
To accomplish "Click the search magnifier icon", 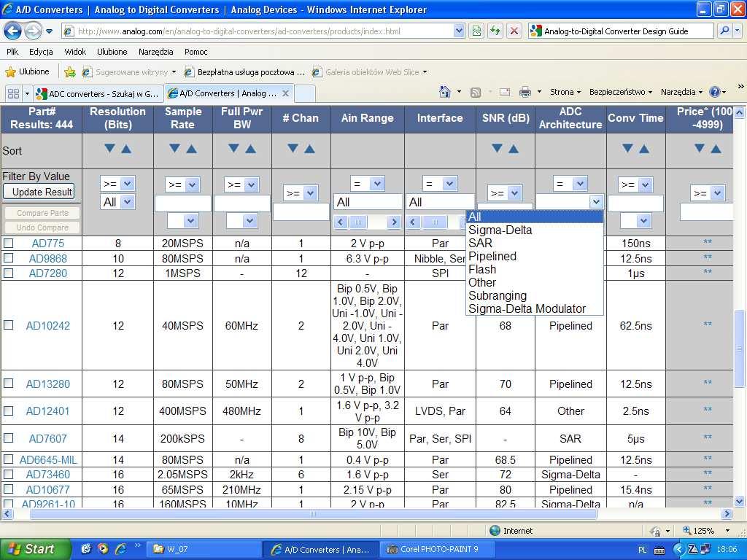I will click(x=724, y=31).
